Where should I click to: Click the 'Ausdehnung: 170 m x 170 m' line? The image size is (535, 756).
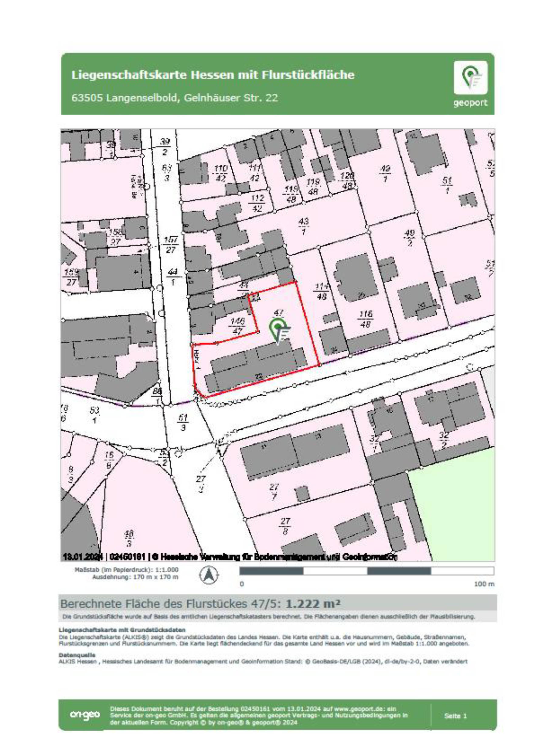click(135, 577)
